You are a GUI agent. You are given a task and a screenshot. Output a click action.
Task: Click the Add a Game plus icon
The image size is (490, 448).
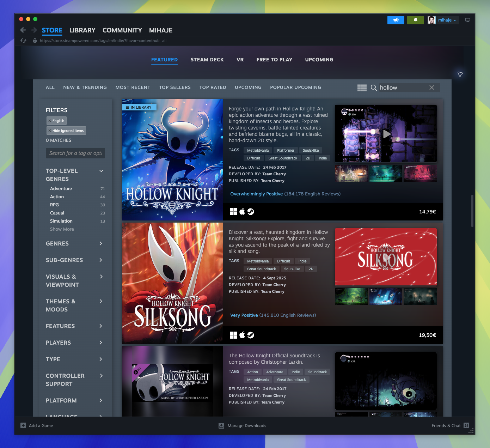click(23, 425)
